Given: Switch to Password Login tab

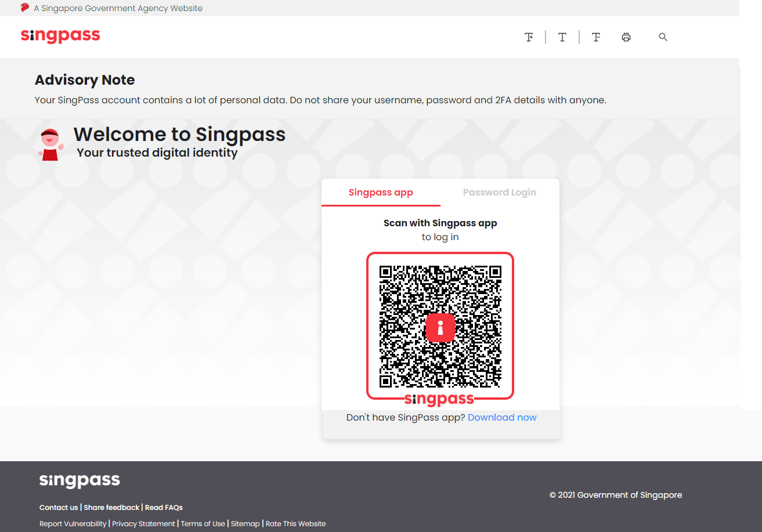Looking at the screenshot, I should [x=500, y=193].
